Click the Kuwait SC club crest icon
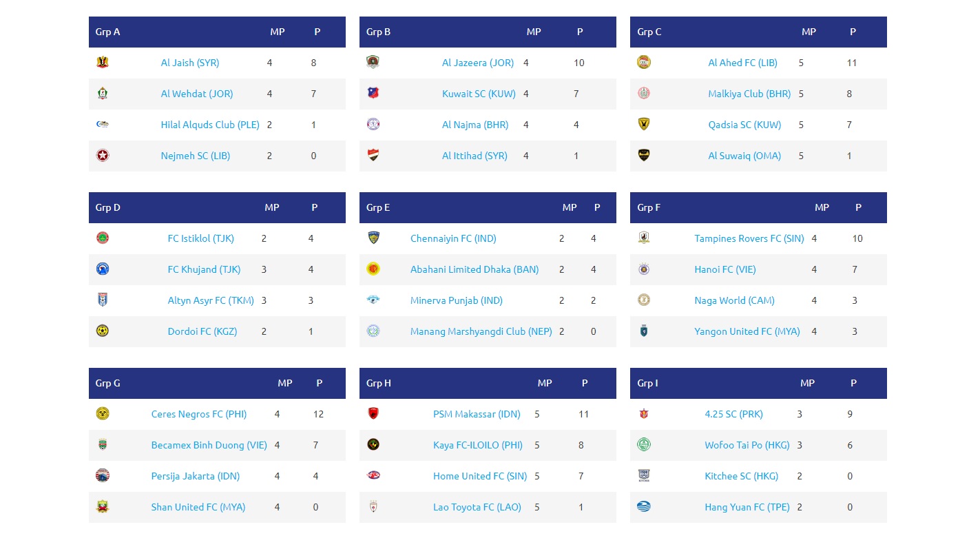Viewport: 980px width, 538px height. 373,94
